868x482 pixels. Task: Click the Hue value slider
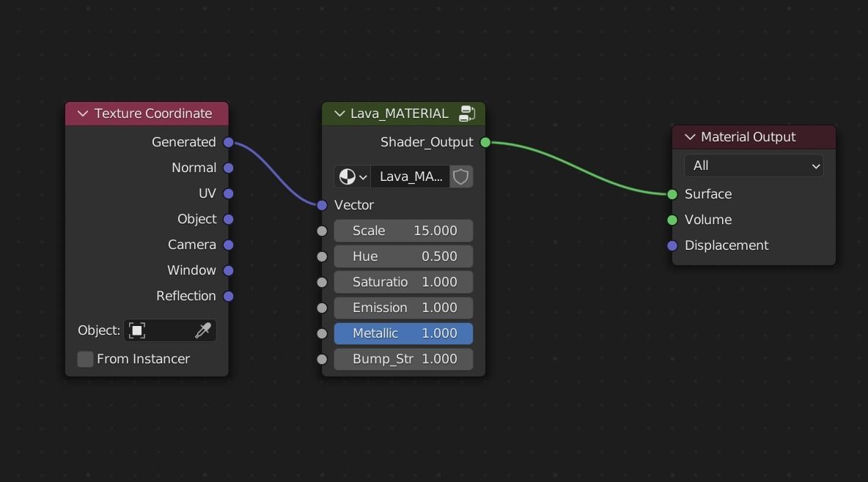point(403,256)
